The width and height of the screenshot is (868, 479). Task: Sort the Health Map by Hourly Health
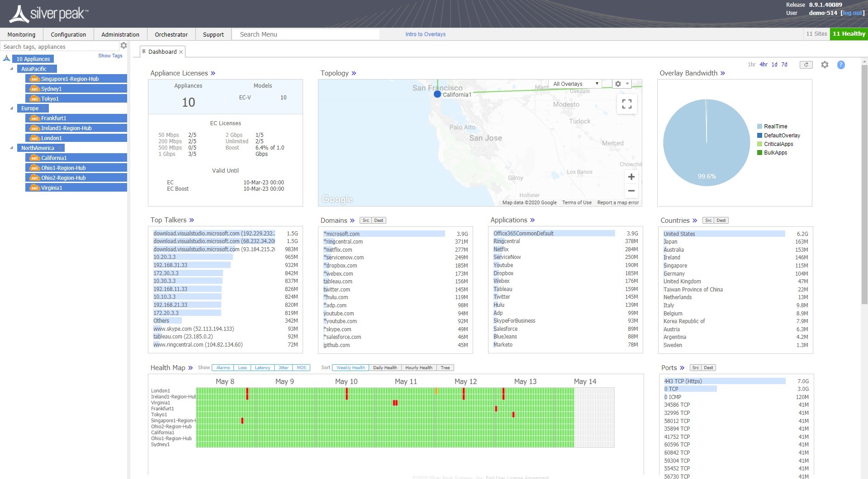(x=419, y=368)
